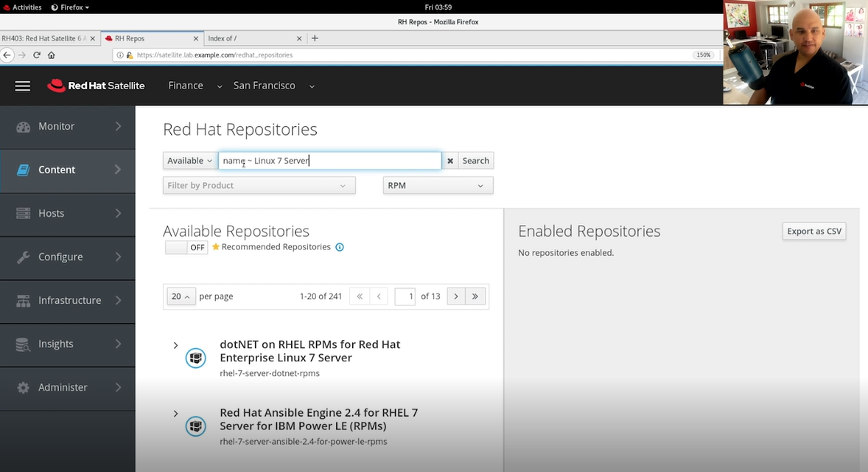868x472 pixels.
Task: Click the Hosts server icon
Action: pos(24,213)
